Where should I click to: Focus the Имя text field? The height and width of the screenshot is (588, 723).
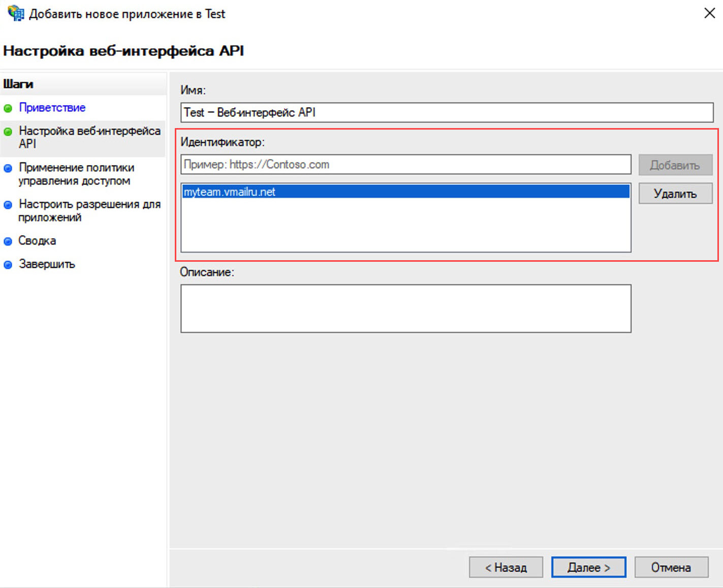447,112
